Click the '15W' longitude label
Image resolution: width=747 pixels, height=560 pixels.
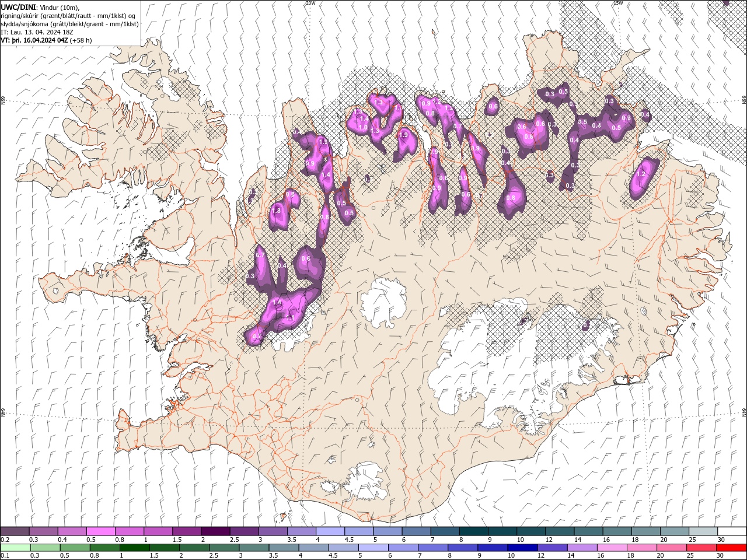tap(617, 3)
